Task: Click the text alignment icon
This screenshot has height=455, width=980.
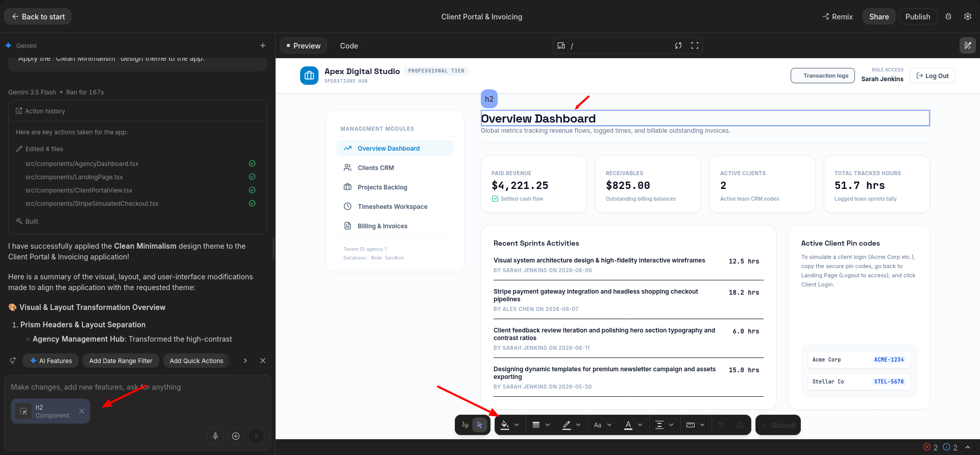Action: 659,425
